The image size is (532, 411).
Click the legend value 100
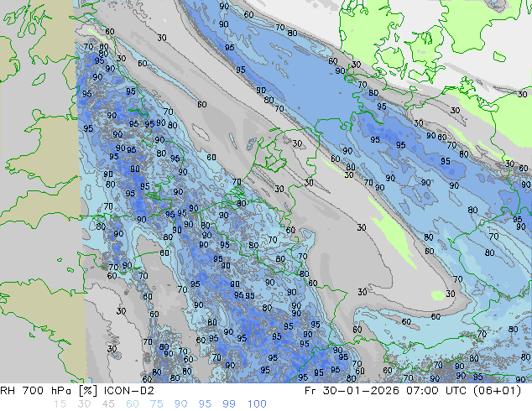pyautogui.click(x=257, y=404)
